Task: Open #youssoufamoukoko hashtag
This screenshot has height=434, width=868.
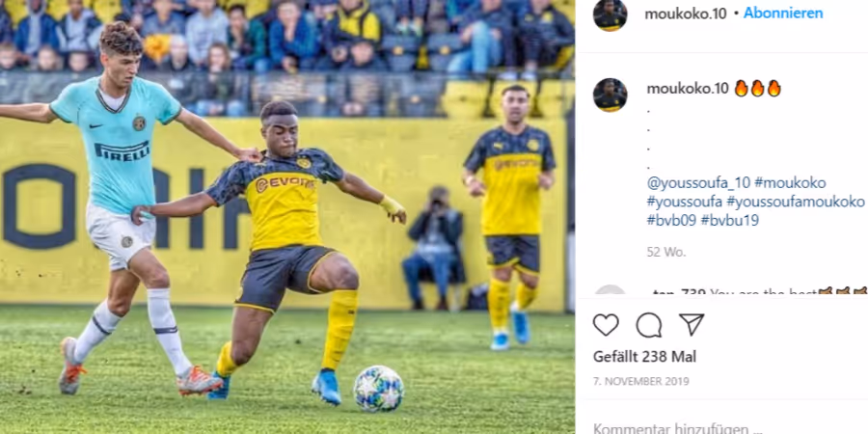Action: click(x=796, y=203)
